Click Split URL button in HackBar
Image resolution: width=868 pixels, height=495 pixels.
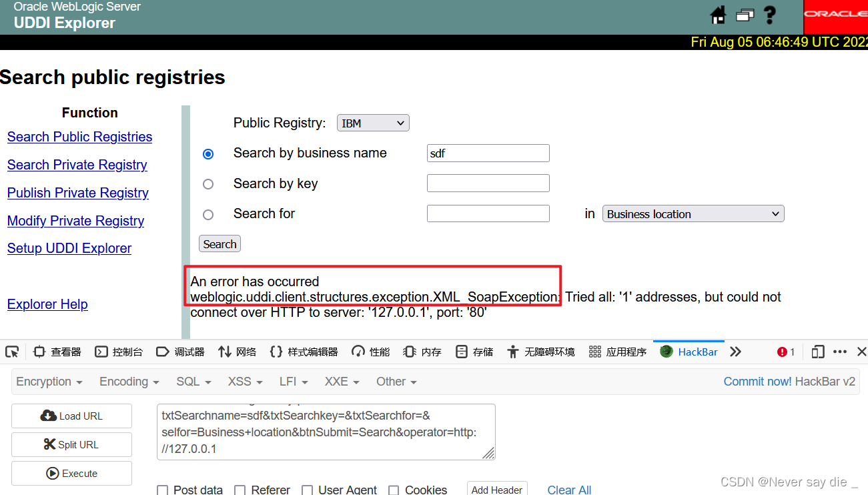[x=71, y=445]
